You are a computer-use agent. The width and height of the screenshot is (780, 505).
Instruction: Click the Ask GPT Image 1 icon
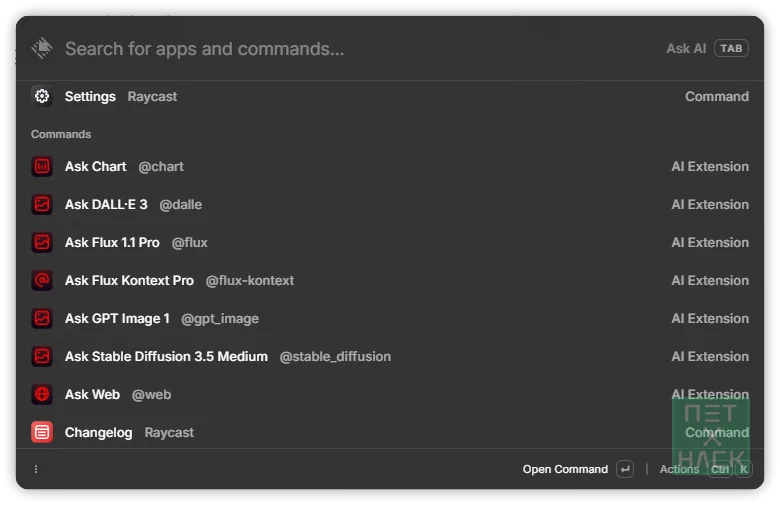click(x=42, y=318)
